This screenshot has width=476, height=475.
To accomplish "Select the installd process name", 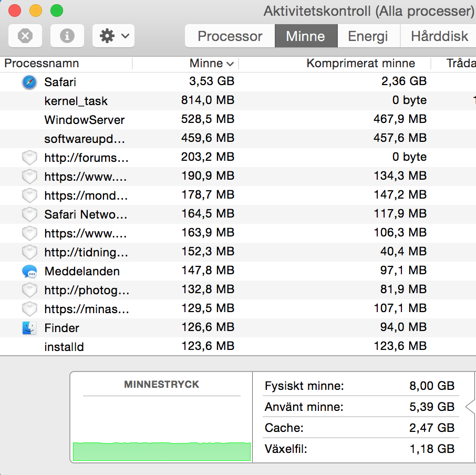I will (64, 347).
